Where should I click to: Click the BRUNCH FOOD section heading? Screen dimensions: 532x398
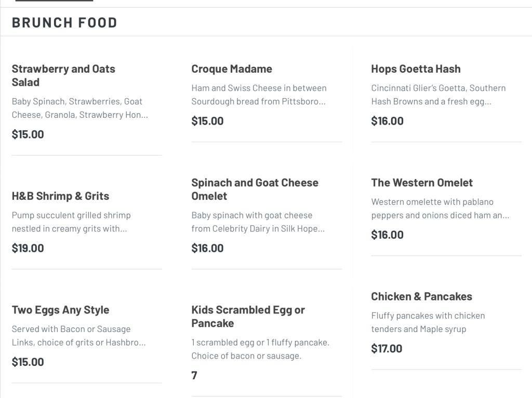[x=64, y=23]
